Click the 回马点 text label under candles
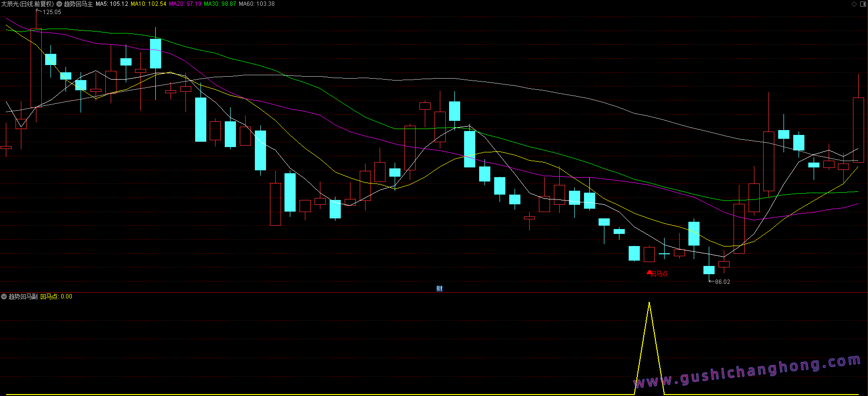Screen dimensions: 868x396 pos(659,274)
